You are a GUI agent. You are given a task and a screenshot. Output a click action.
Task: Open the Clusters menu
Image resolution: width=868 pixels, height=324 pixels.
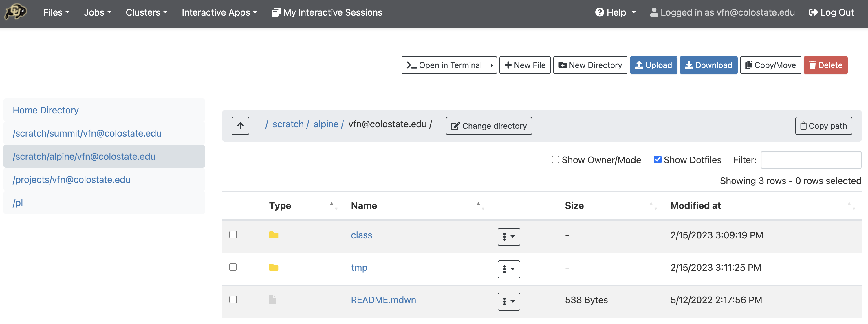pyautogui.click(x=147, y=12)
